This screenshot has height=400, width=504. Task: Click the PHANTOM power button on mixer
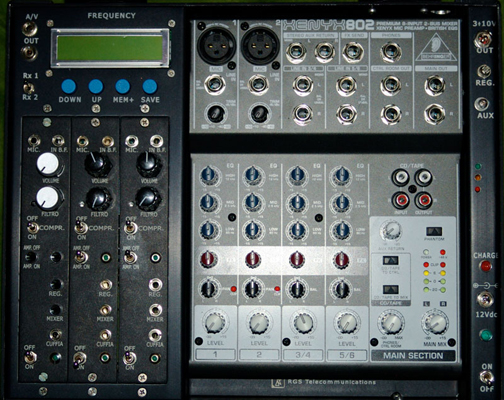[434, 231]
